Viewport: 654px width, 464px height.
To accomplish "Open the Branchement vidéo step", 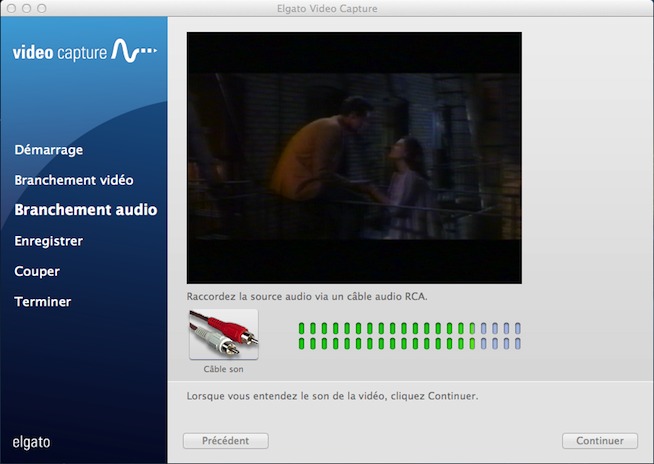I will [x=73, y=180].
